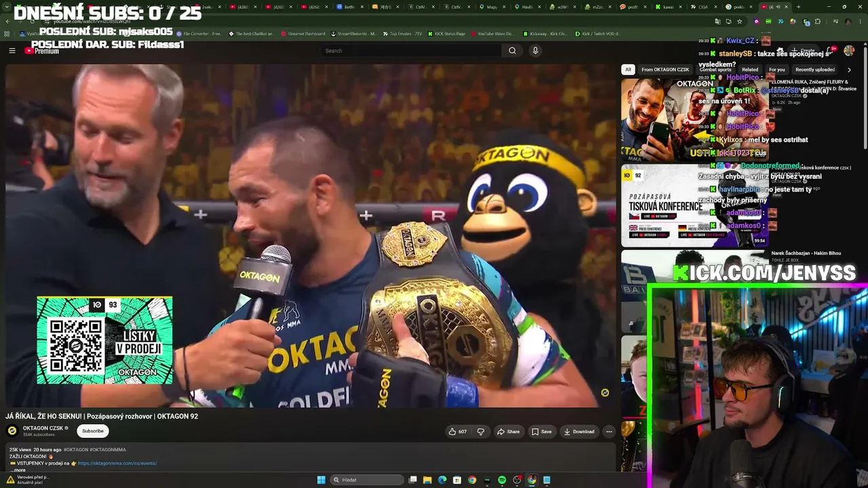Image resolution: width=868 pixels, height=488 pixels.
Task: Open File Explorer from the taskbar
Action: tap(427, 480)
